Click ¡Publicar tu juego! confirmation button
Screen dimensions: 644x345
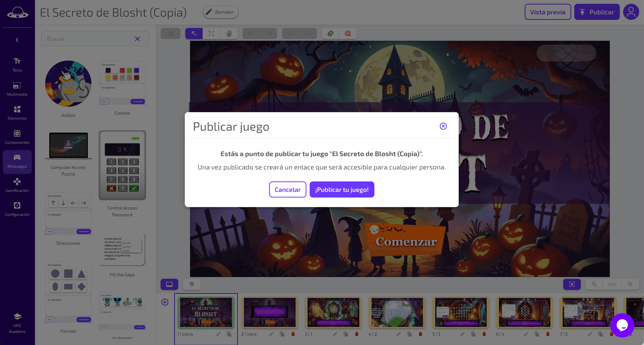tap(342, 189)
